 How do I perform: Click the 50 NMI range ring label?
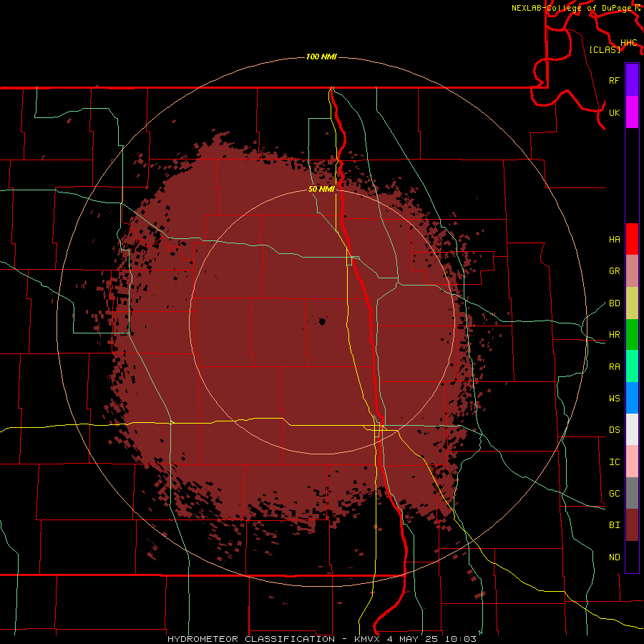(321, 189)
